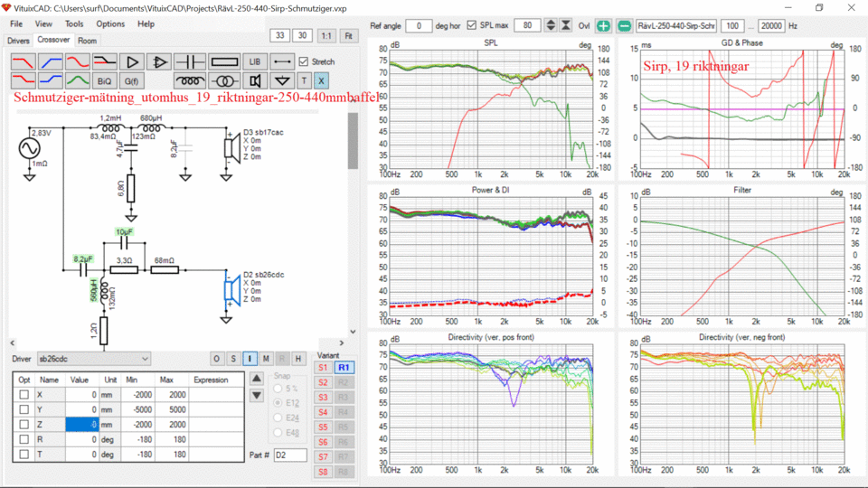Image resolution: width=868 pixels, height=488 pixels.
Task: Pick the two-circle transformer component tool
Action: coord(225,80)
